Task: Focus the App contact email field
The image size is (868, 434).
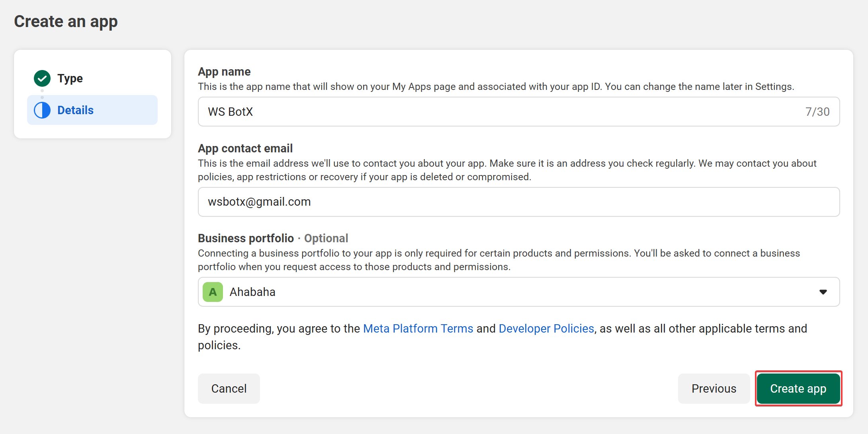Action: pos(519,202)
